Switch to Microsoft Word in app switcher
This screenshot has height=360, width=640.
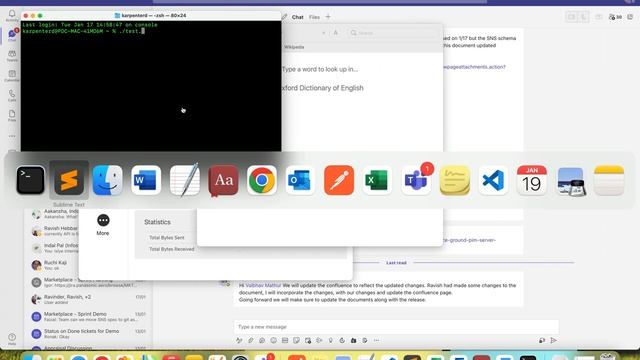pos(146,180)
